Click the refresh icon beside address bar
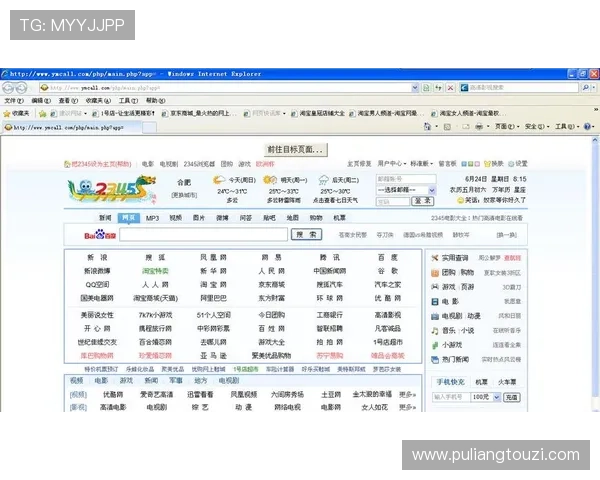600x480 pixels. point(438,88)
